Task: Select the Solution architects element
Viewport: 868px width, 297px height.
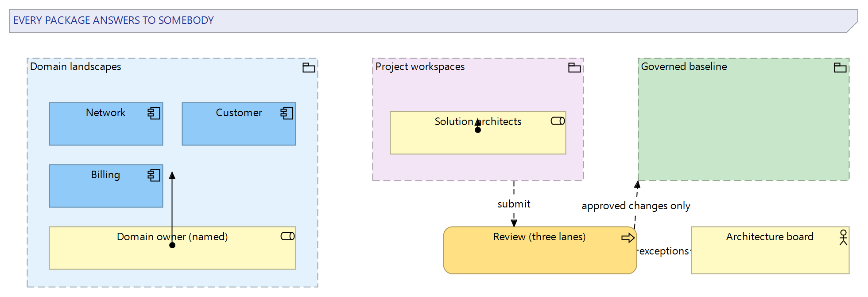Action: 478,133
